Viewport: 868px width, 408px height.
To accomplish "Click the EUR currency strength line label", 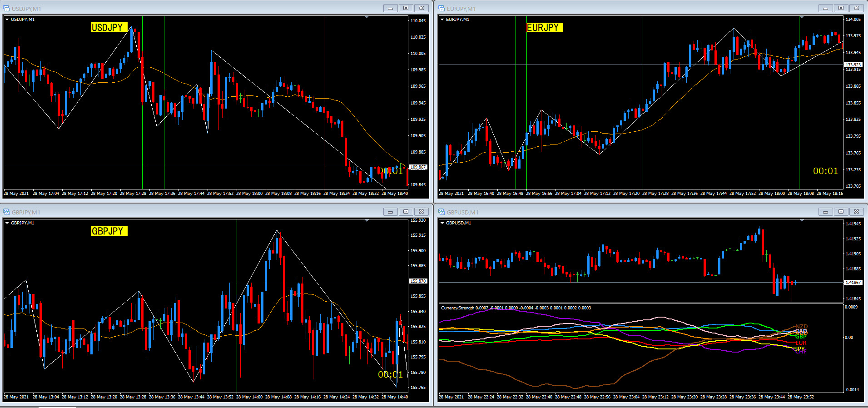I will 801,343.
